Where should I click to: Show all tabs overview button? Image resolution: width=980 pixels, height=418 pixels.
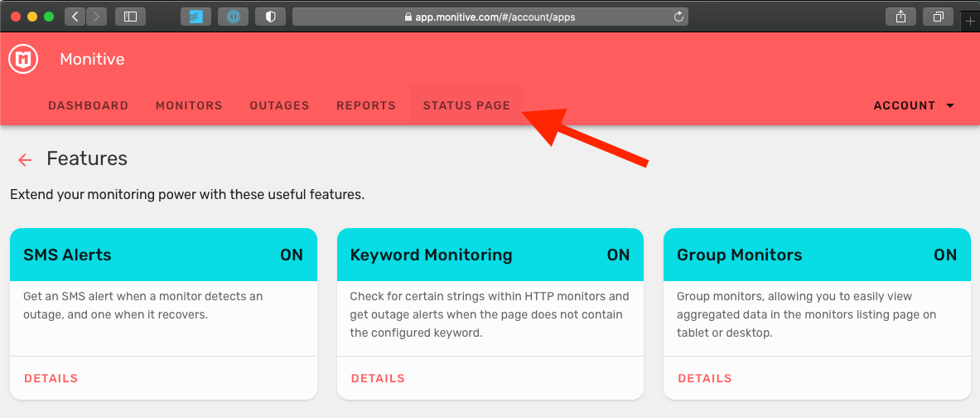[938, 17]
